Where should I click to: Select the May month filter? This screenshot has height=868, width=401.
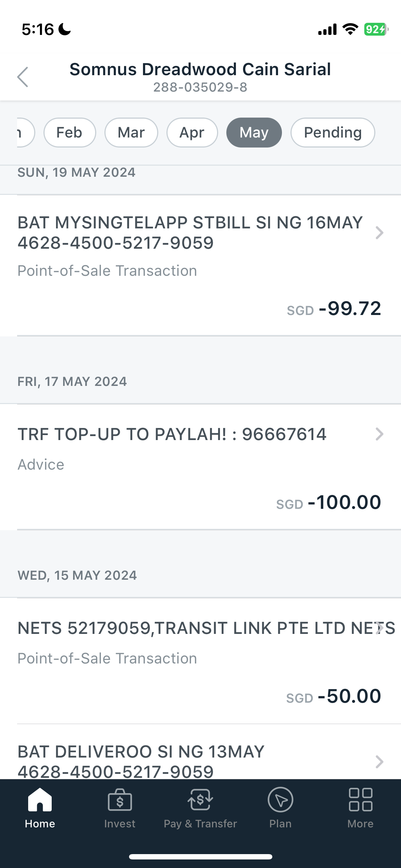pos(254,133)
